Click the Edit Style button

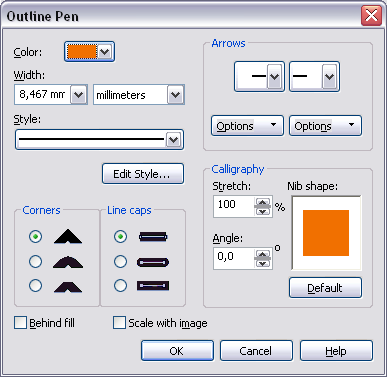tap(143, 174)
